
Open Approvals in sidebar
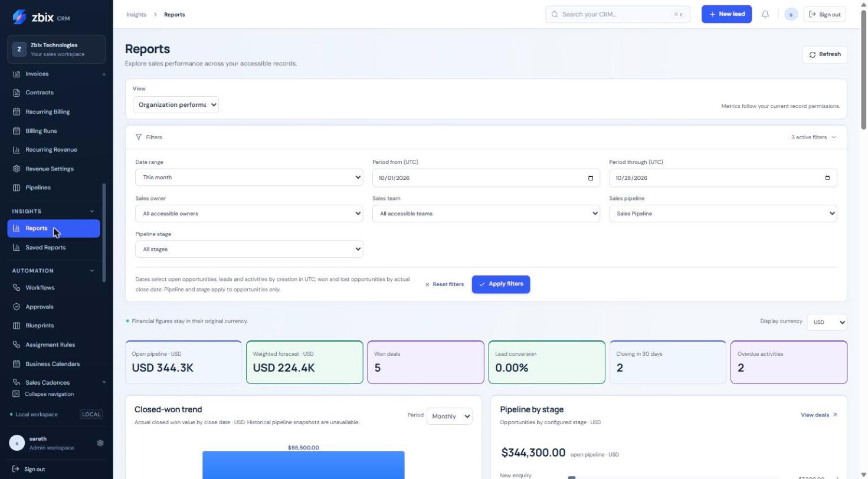pyautogui.click(x=54, y=307)
